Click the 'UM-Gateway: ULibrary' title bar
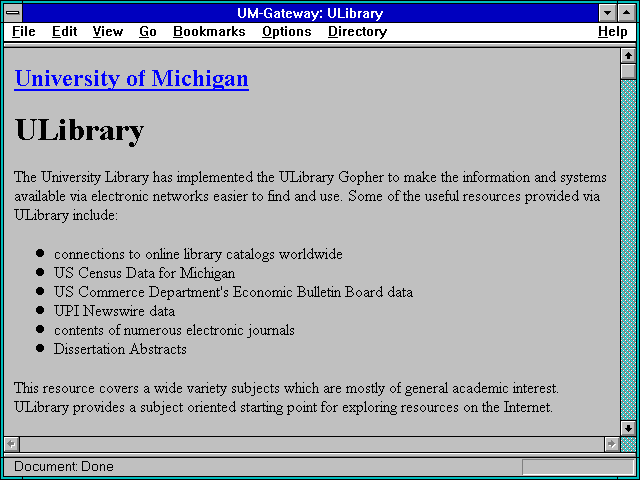The image size is (640, 480). (x=310, y=13)
